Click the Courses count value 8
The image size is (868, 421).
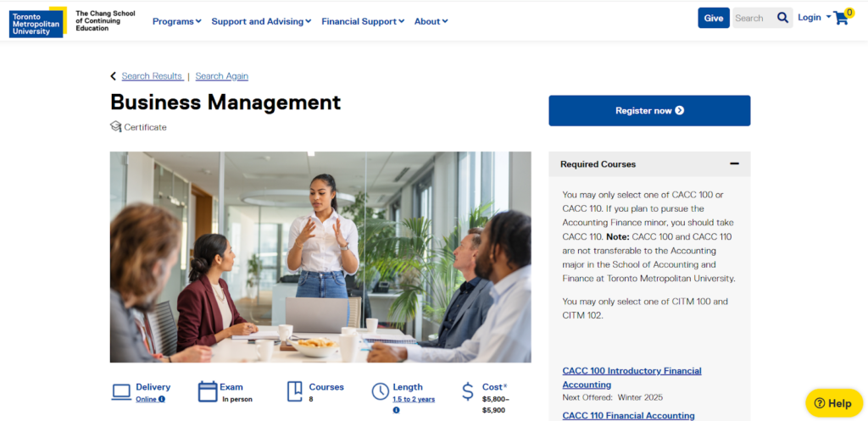(x=311, y=400)
